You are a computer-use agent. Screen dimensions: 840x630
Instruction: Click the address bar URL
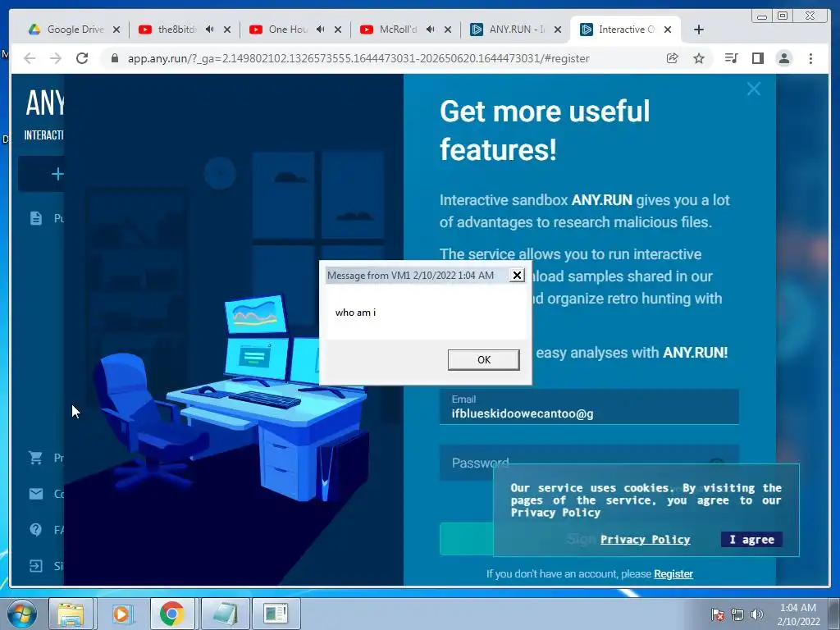pos(358,58)
